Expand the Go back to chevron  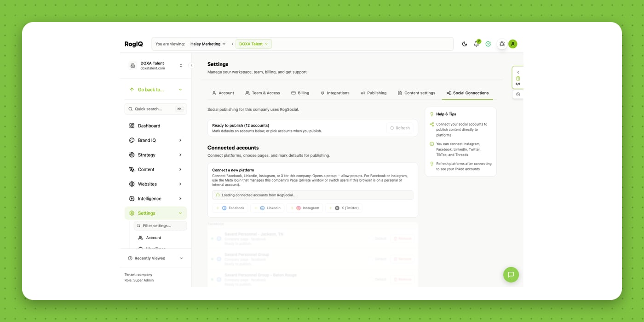pos(180,90)
